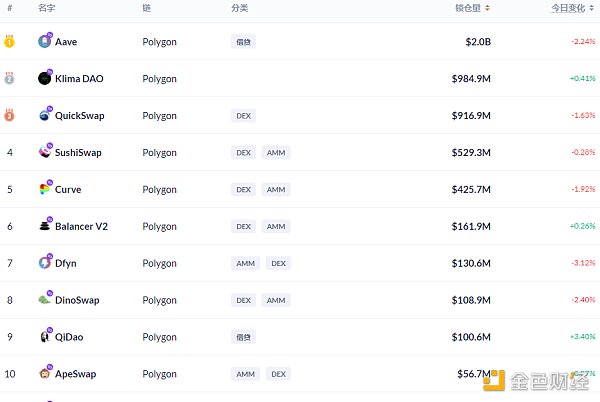Click the DinoSwap logo icon
The height and width of the screenshot is (402, 600).
[x=45, y=300]
